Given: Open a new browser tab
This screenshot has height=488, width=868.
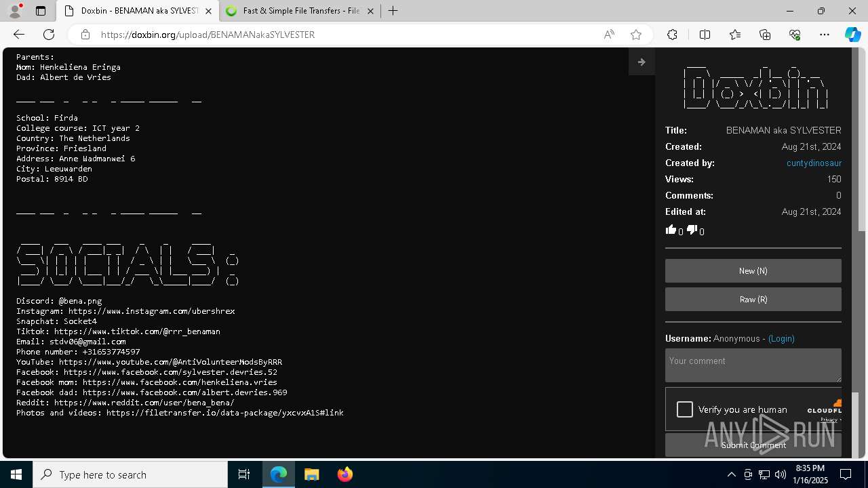Looking at the screenshot, I should point(393,11).
